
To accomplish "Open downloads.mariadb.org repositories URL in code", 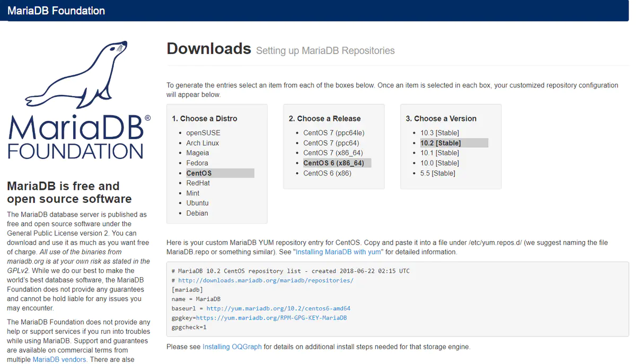I will (266, 280).
